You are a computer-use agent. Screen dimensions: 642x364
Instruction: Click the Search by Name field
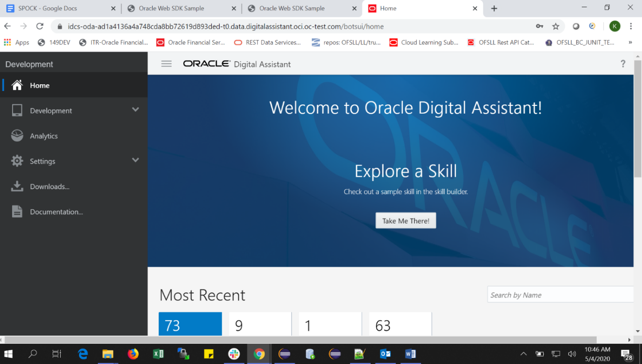click(x=561, y=295)
